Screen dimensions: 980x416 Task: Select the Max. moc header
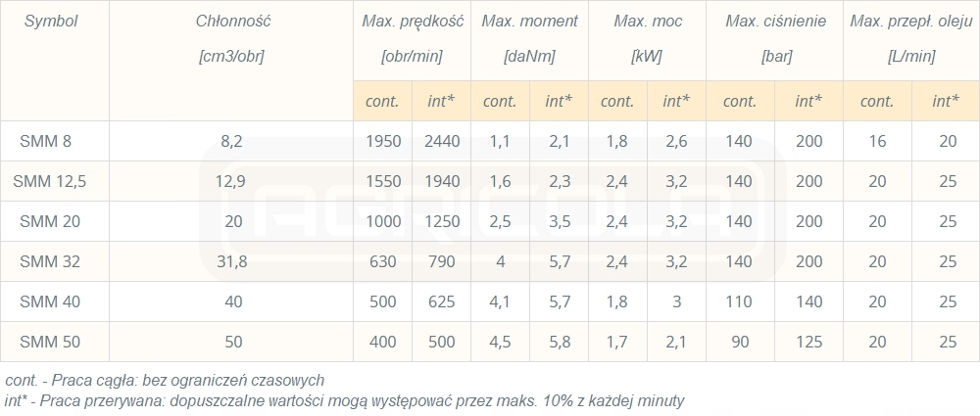click(647, 21)
